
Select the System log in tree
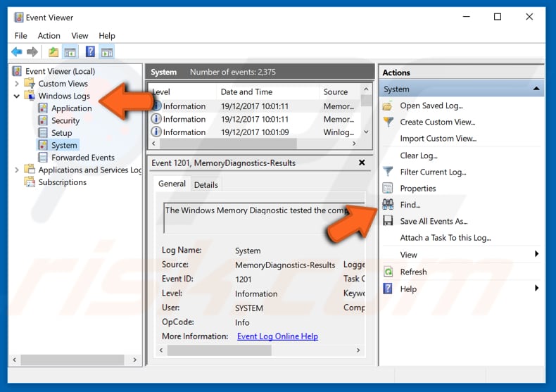(64, 145)
